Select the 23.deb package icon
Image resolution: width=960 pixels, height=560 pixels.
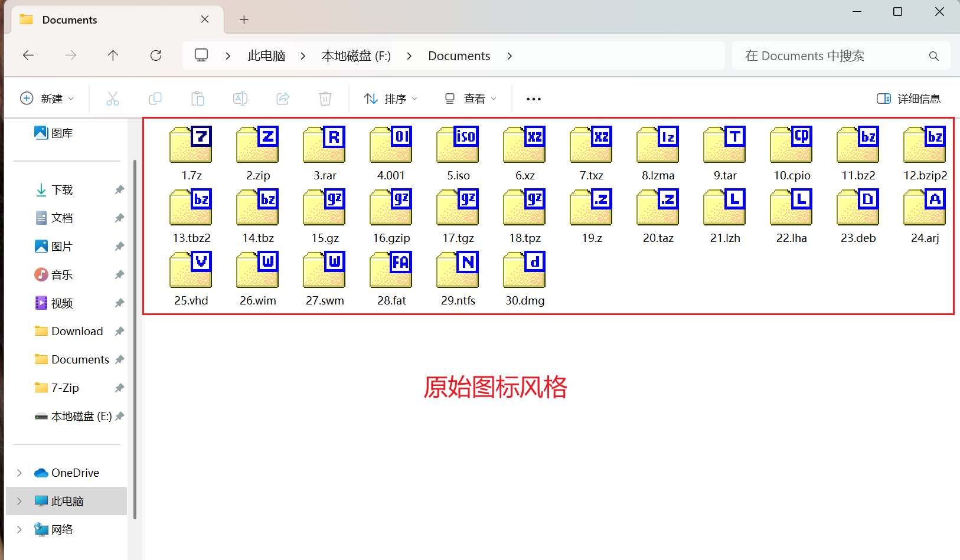pos(858,207)
